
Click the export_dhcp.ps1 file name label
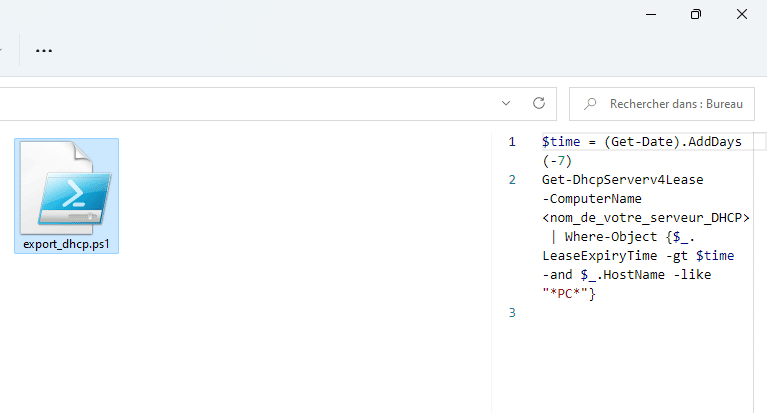point(67,244)
